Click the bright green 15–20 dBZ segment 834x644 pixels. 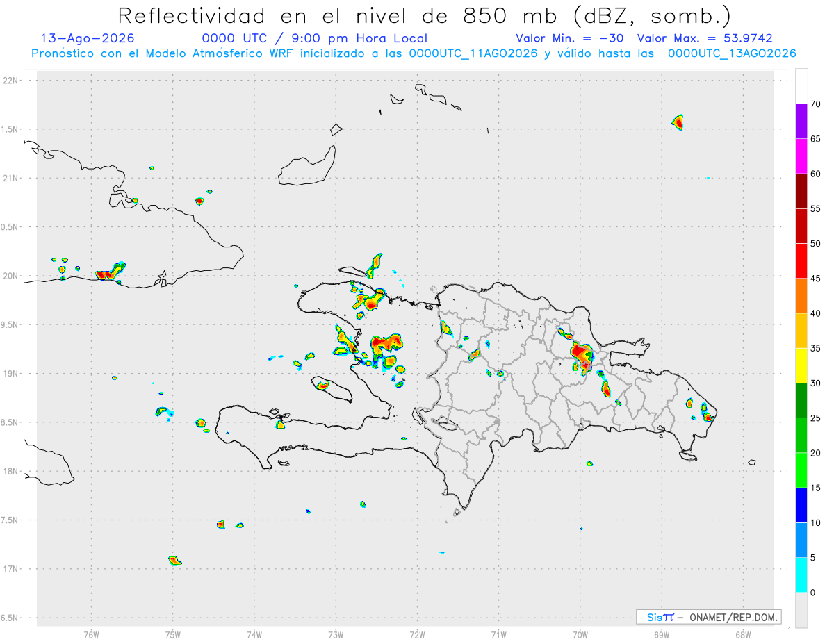tap(801, 470)
